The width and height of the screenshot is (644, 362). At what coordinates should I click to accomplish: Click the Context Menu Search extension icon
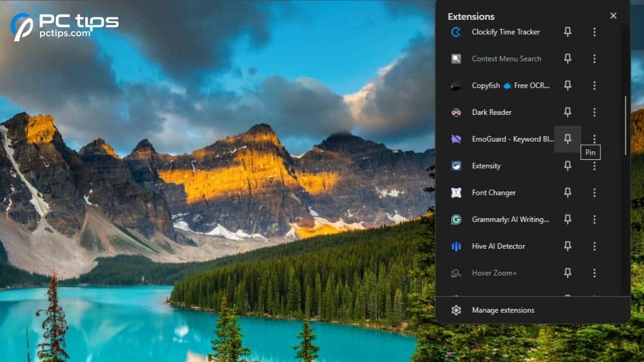tap(456, 58)
